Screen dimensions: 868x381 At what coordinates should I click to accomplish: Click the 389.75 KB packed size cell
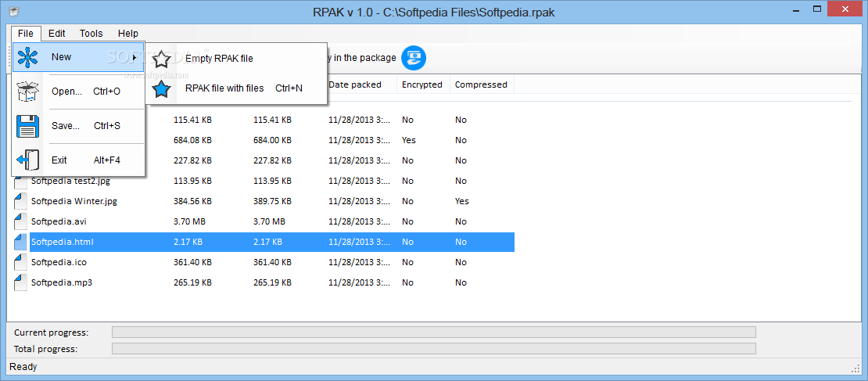[272, 201]
